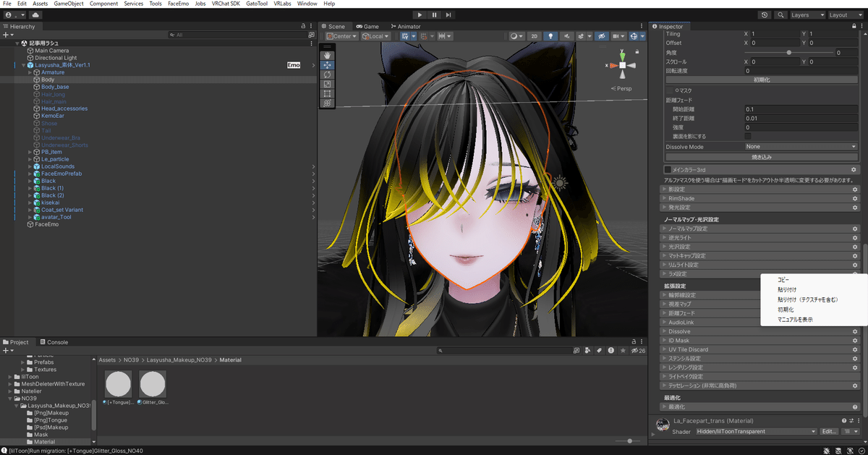Click the 開始距離 input field

coord(801,109)
